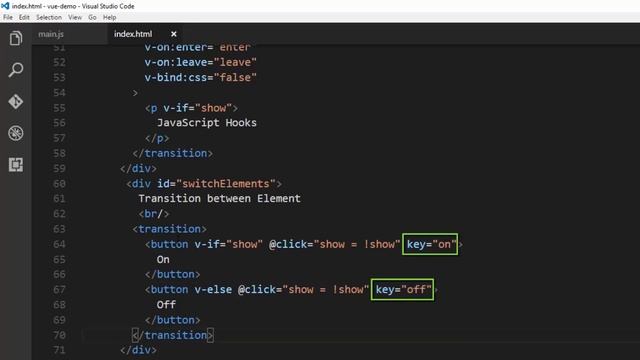Click the opening transition tag on line 63
Image resolution: width=640 pixels, height=360 pixels.
pos(169,229)
